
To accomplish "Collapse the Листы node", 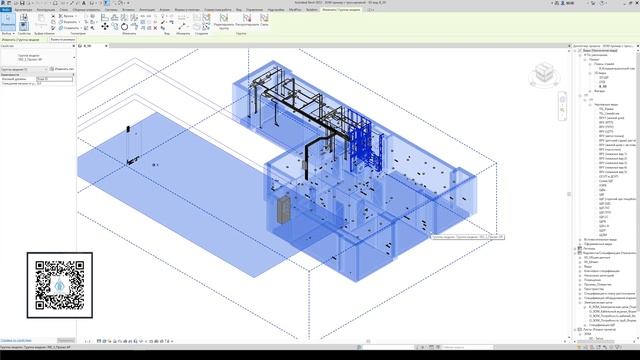I will tap(575, 329).
